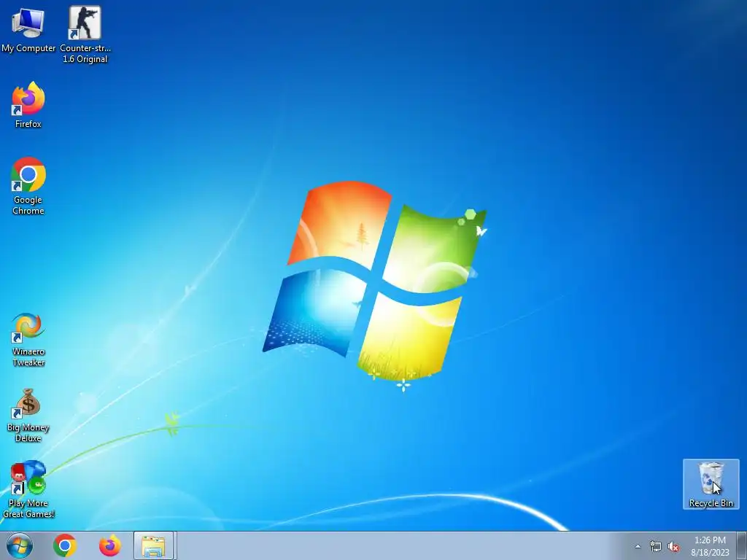Select the Recycle Bin icon

tap(711, 484)
